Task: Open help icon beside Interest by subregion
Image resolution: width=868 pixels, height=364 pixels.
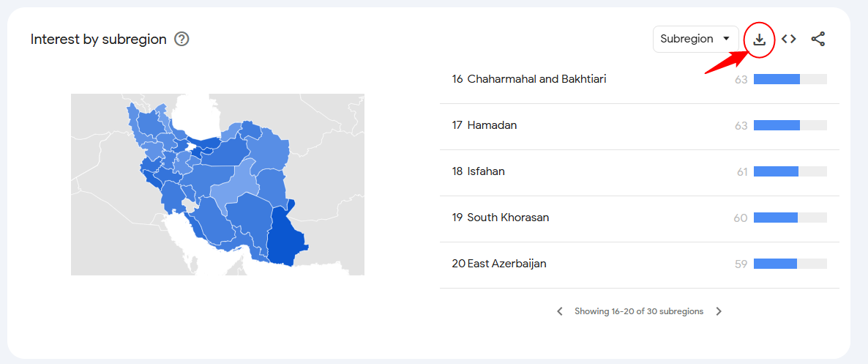Action: pos(182,40)
